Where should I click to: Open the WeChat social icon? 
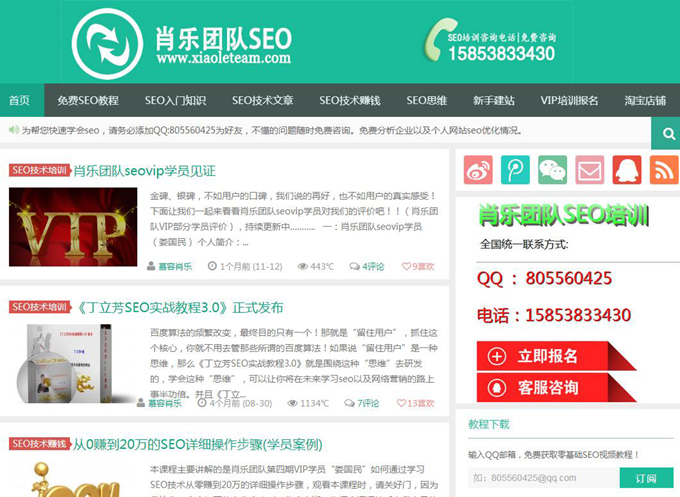click(552, 170)
